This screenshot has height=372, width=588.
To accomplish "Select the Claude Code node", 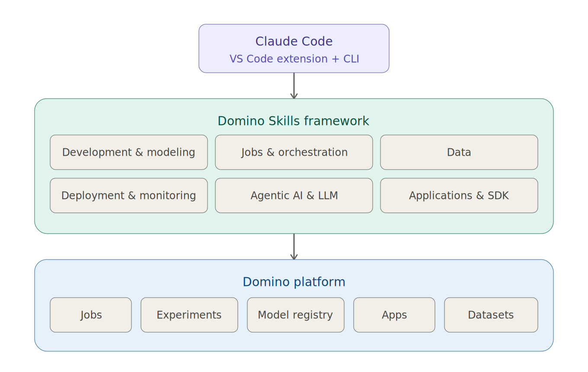I will click(x=294, y=48).
